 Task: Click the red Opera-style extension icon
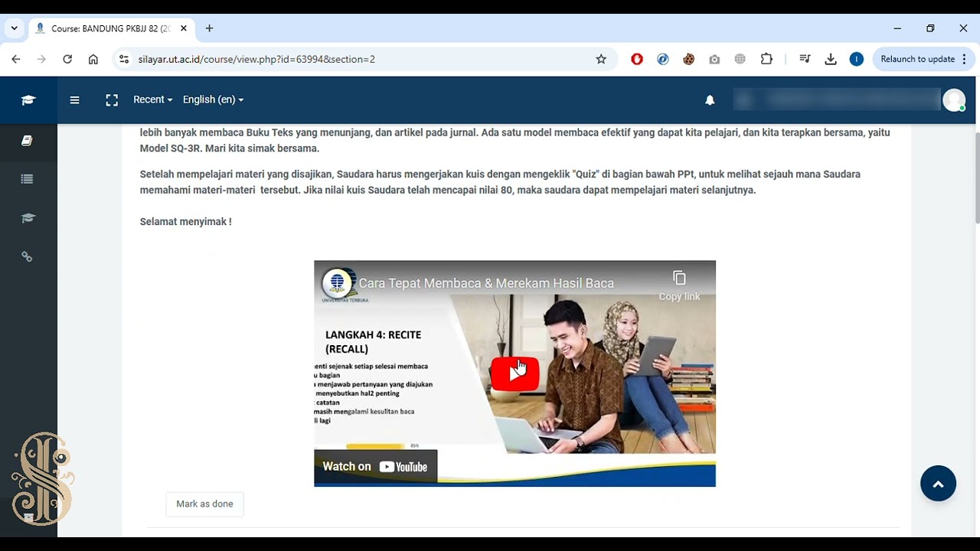coord(637,59)
